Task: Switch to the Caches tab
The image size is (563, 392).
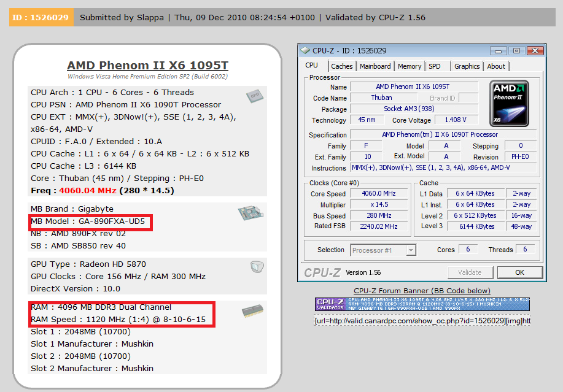Action: point(341,66)
